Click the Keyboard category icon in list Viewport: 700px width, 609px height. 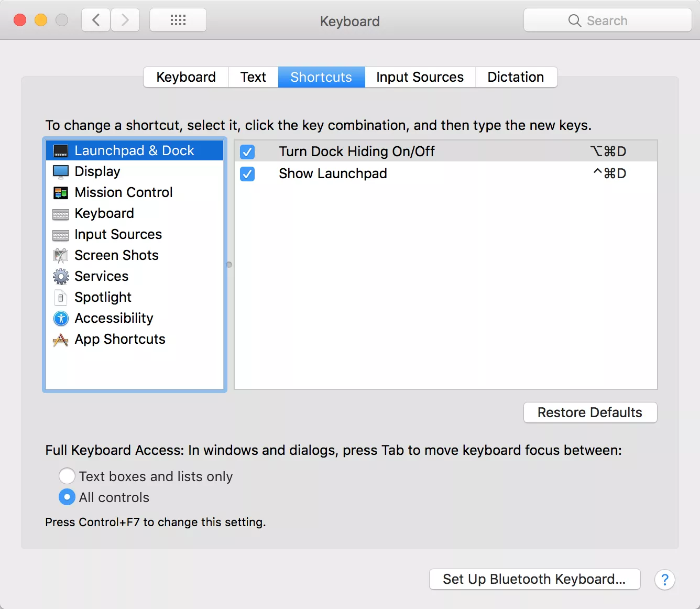tap(61, 214)
